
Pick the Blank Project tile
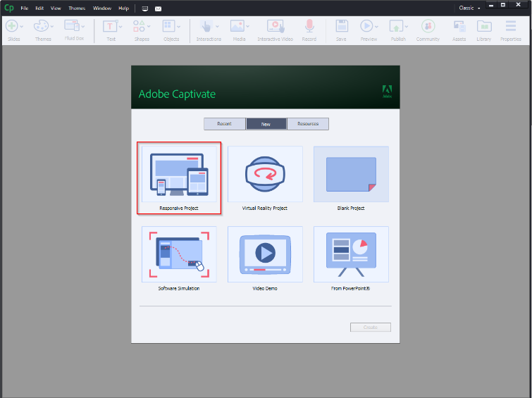(351, 174)
